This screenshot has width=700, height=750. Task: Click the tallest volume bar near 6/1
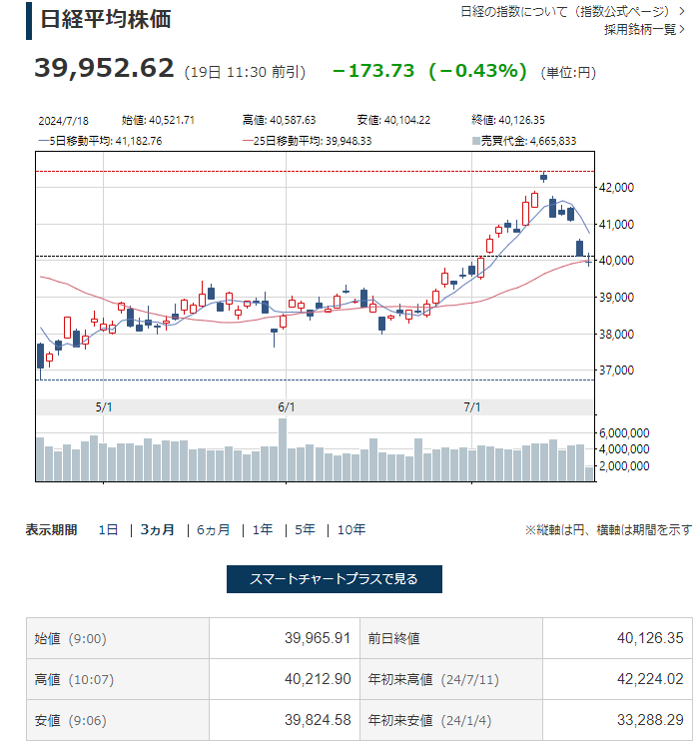pos(283,449)
